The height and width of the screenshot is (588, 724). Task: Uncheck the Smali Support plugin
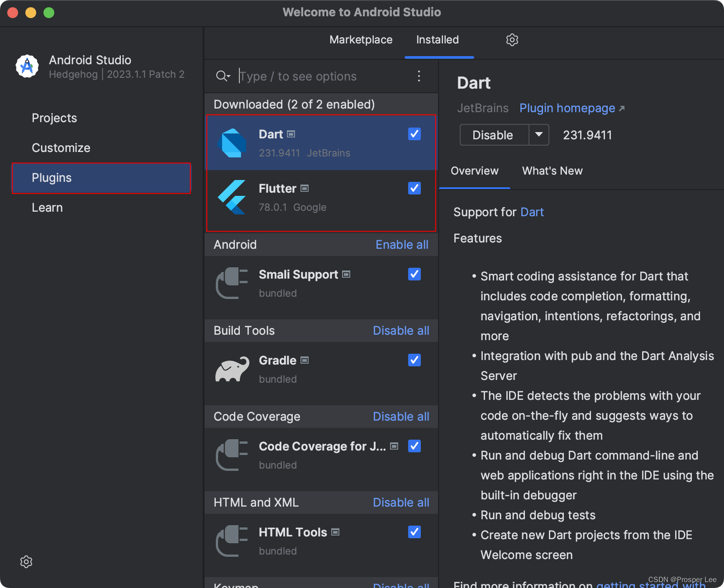click(x=414, y=274)
